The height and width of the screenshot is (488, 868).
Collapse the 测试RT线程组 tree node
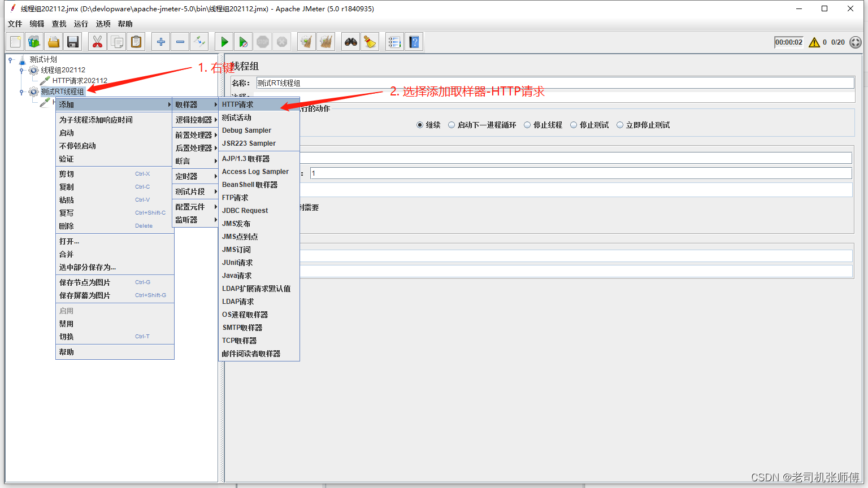[x=21, y=91]
